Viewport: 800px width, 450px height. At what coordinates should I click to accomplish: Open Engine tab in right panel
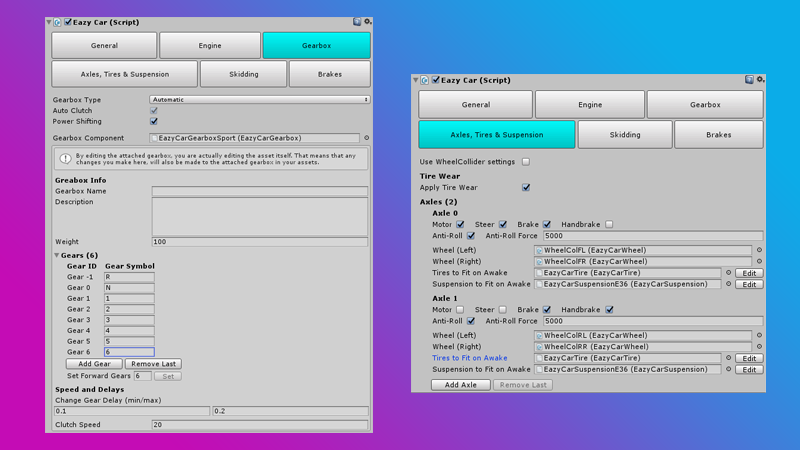[590, 105]
